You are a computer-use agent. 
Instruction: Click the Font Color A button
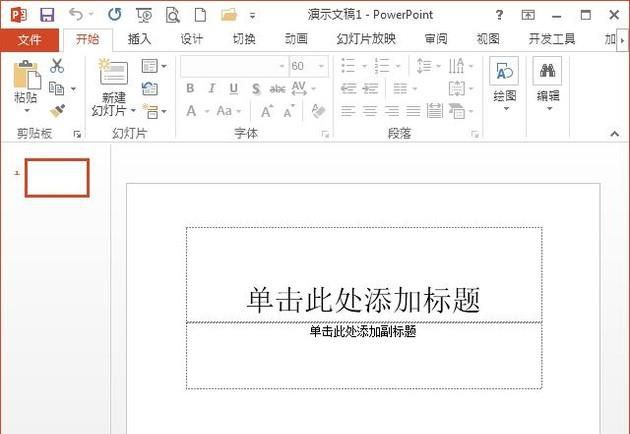(191, 111)
